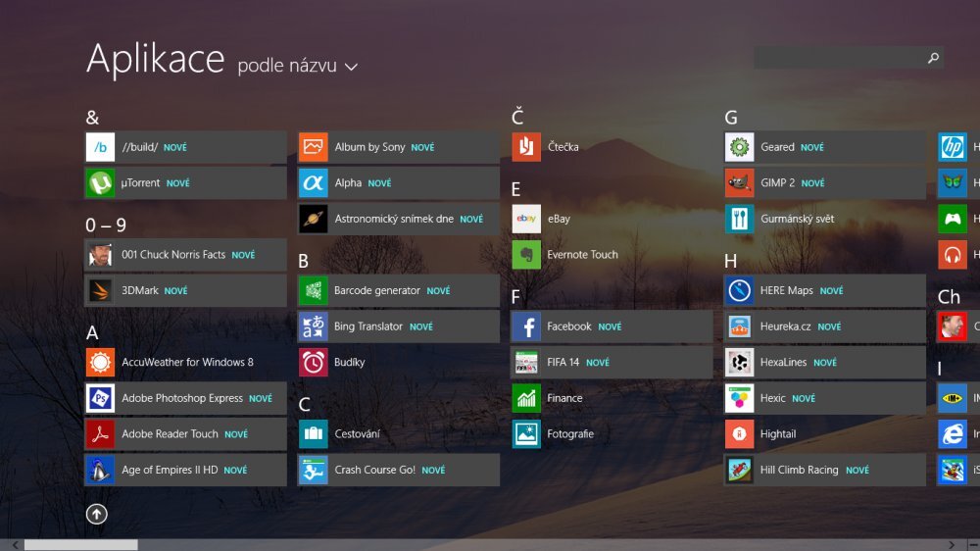
Task: Launch HexaLines icon
Action: [x=739, y=362]
